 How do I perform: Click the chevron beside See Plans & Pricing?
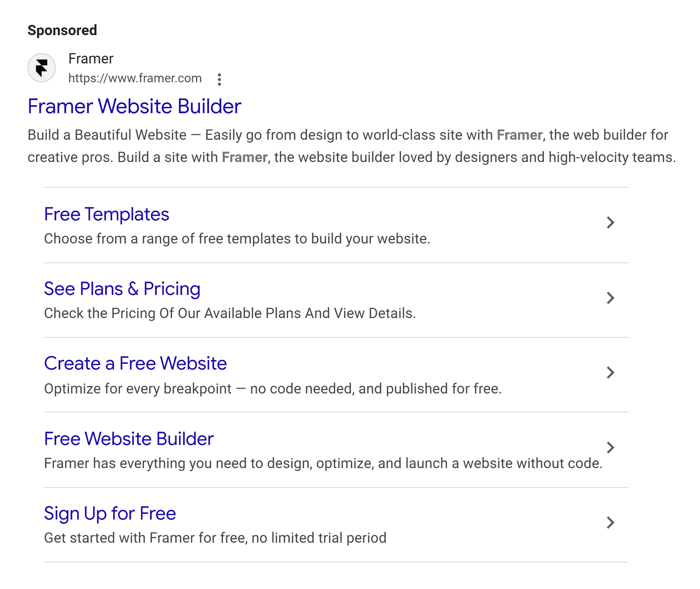click(610, 298)
